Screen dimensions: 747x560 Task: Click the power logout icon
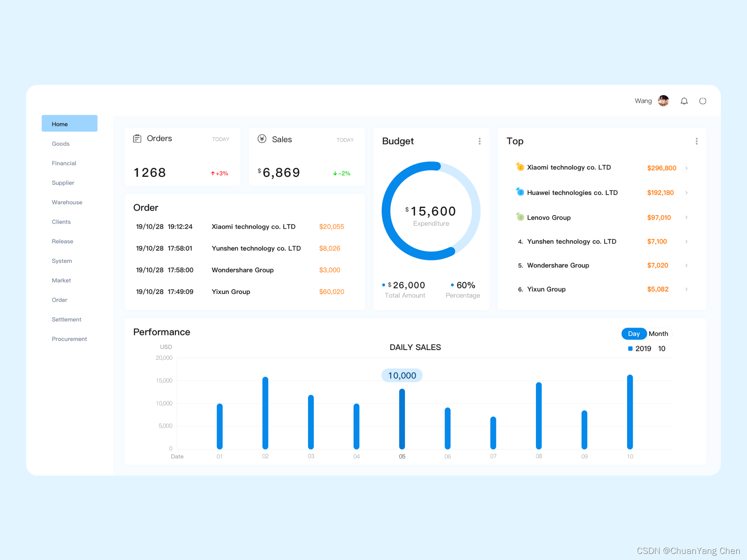click(x=703, y=101)
